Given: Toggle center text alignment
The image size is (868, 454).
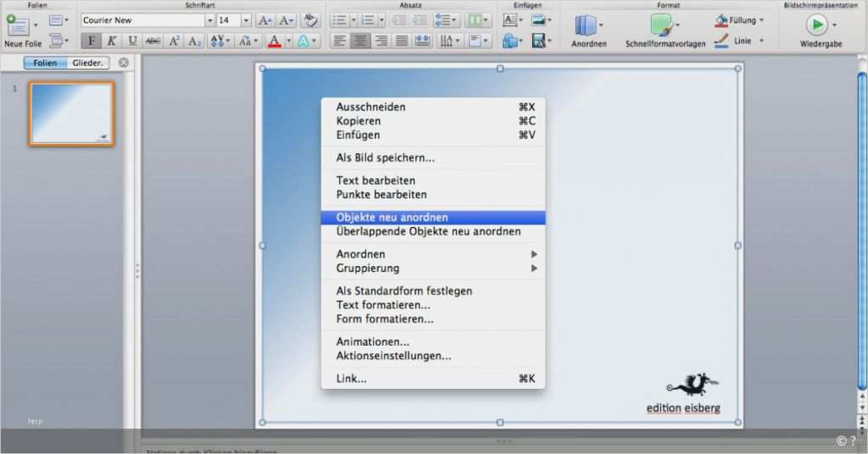Looking at the screenshot, I should (360, 41).
